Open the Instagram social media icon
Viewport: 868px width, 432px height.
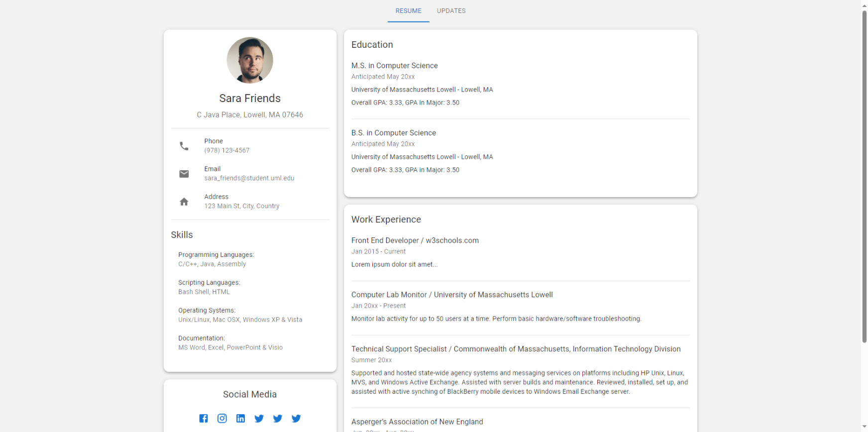(x=222, y=418)
